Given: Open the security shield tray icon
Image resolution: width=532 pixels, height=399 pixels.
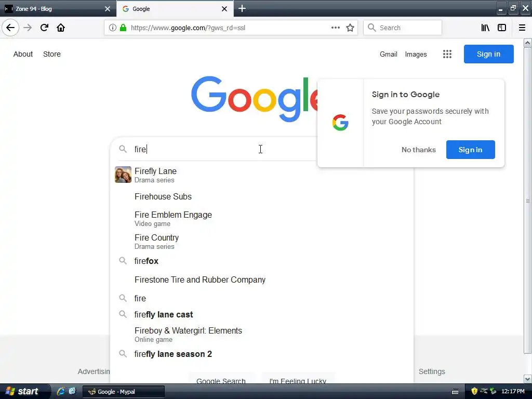Looking at the screenshot, I should [474, 391].
